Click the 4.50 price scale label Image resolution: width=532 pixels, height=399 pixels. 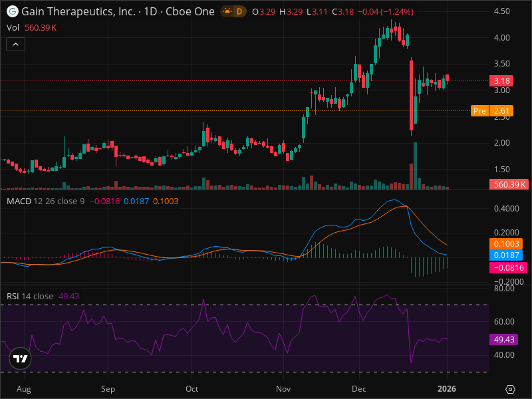tap(502, 11)
